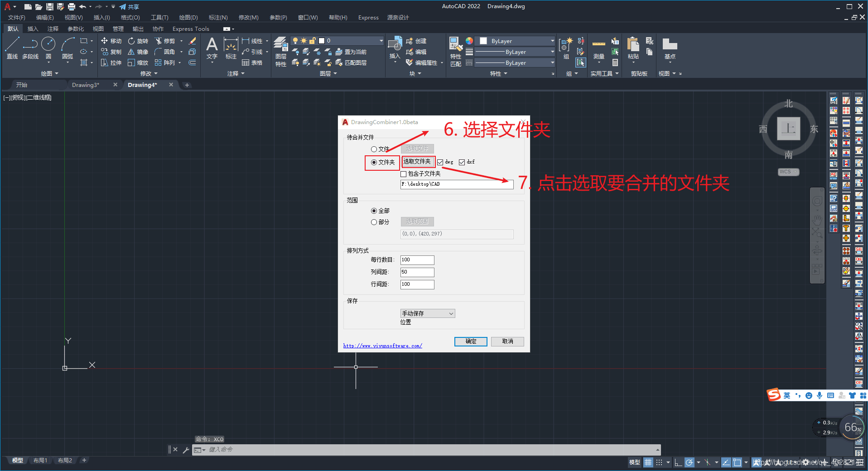Toggle grid display in status bar

click(x=648, y=462)
